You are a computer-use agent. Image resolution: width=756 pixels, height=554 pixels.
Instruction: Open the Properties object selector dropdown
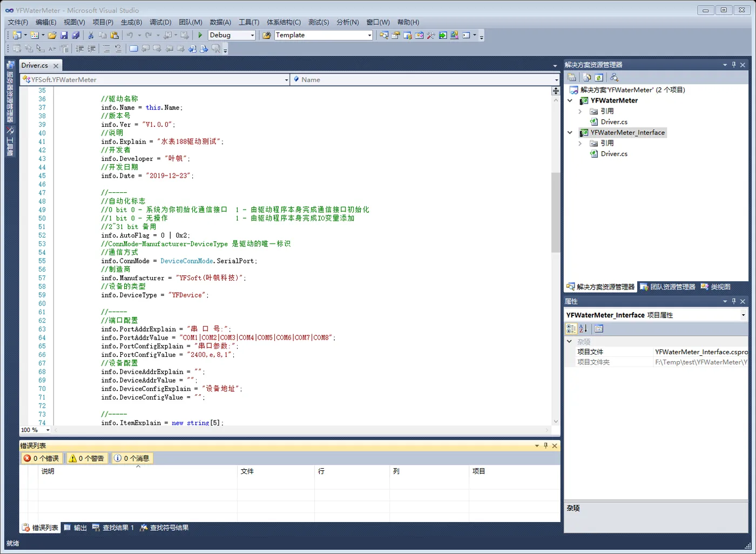click(x=743, y=315)
